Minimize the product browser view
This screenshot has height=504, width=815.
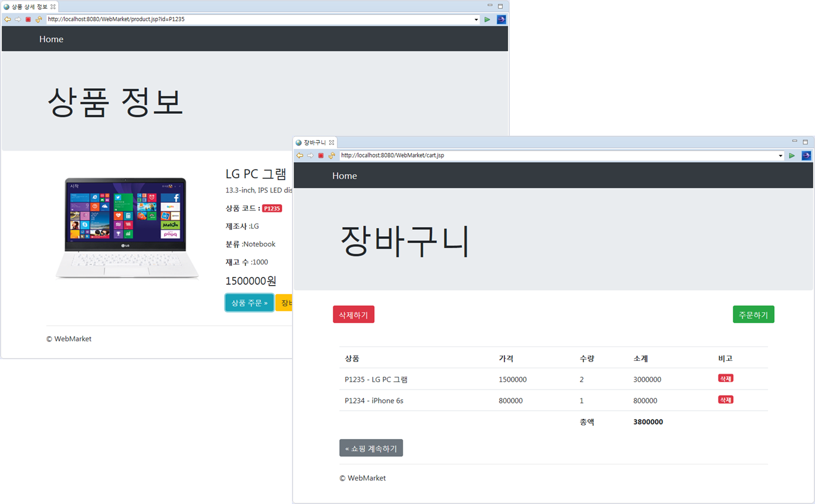click(490, 6)
